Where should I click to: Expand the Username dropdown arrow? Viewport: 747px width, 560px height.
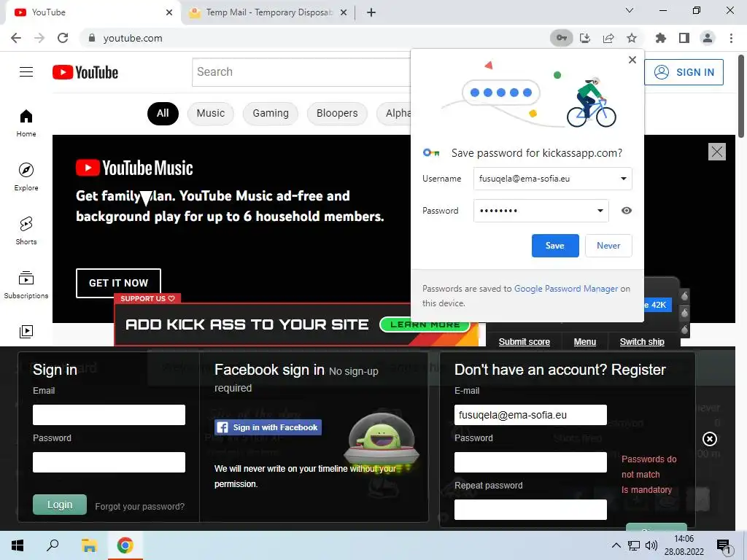[x=623, y=179]
